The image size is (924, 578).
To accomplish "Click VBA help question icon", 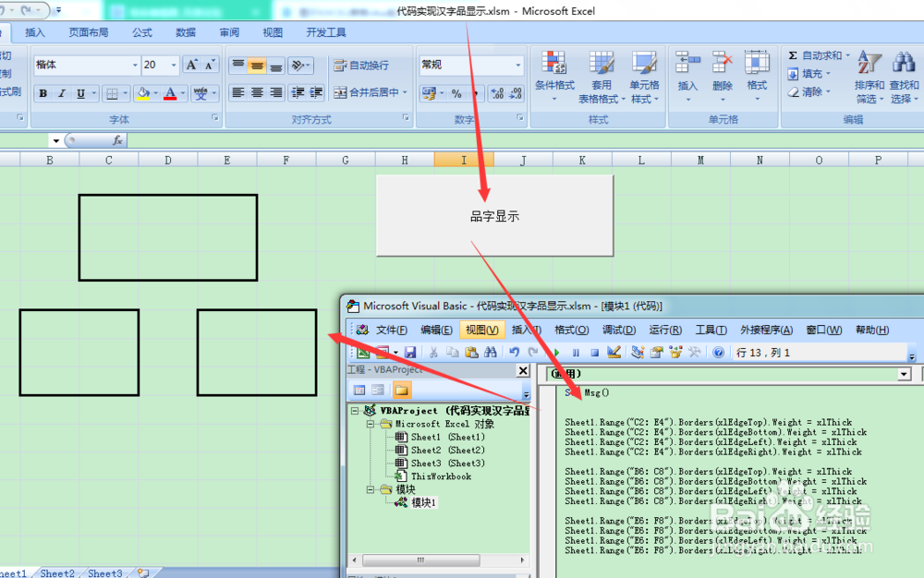I will [718, 352].
